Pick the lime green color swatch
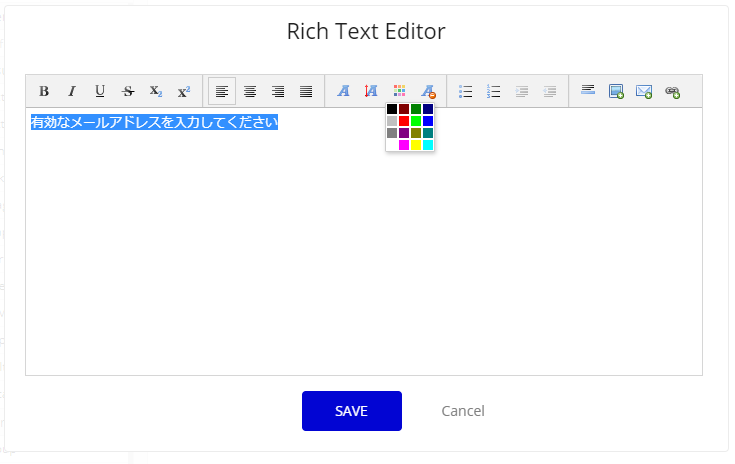The image size is (735, 464). [416, 121]
